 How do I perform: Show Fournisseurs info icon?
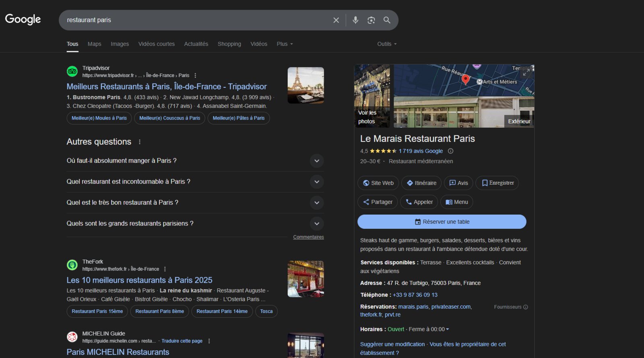[525, 307]
